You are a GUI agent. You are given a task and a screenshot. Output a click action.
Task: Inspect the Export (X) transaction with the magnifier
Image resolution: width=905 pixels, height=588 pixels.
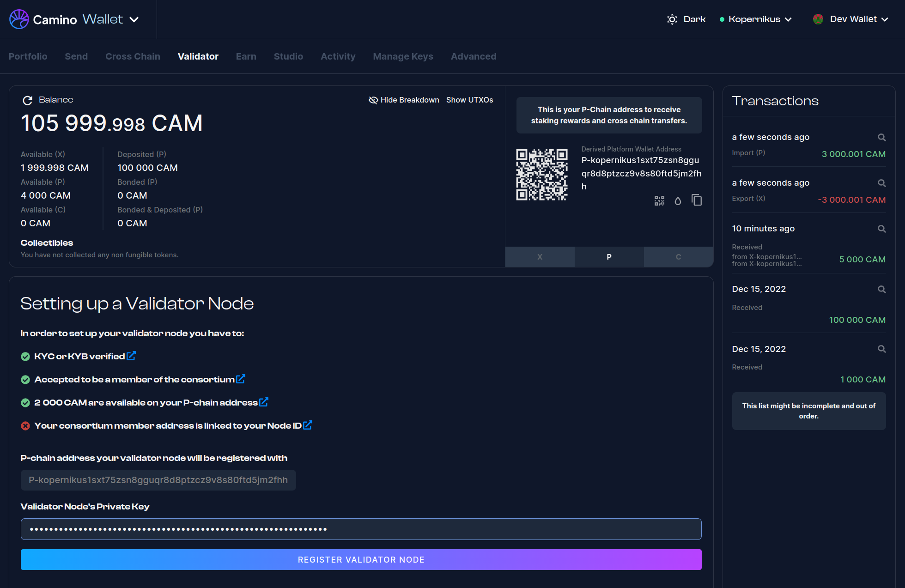click(x=881, y=183)
